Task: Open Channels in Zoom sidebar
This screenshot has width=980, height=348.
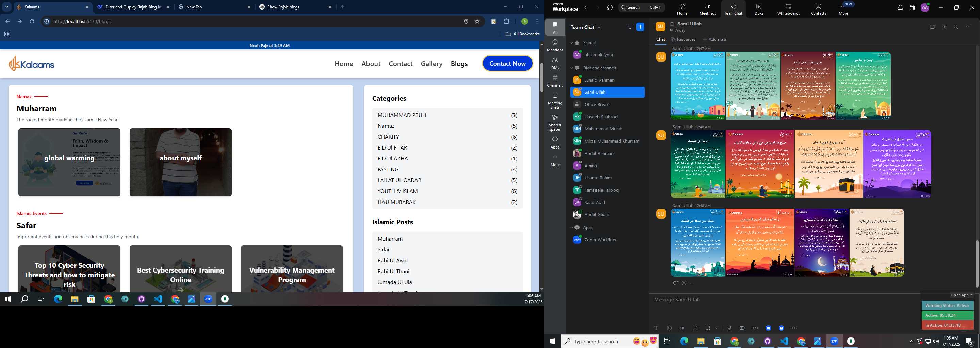Action: click(x=555, y=81)
